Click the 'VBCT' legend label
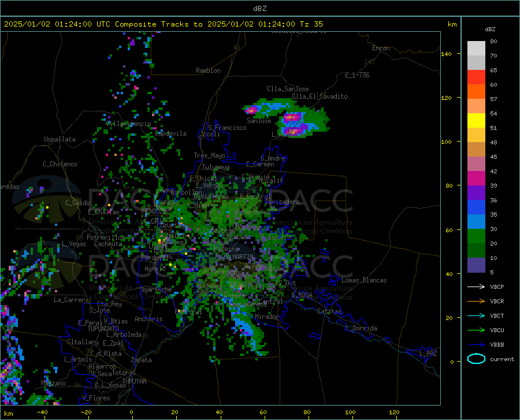 pos(497,316)
